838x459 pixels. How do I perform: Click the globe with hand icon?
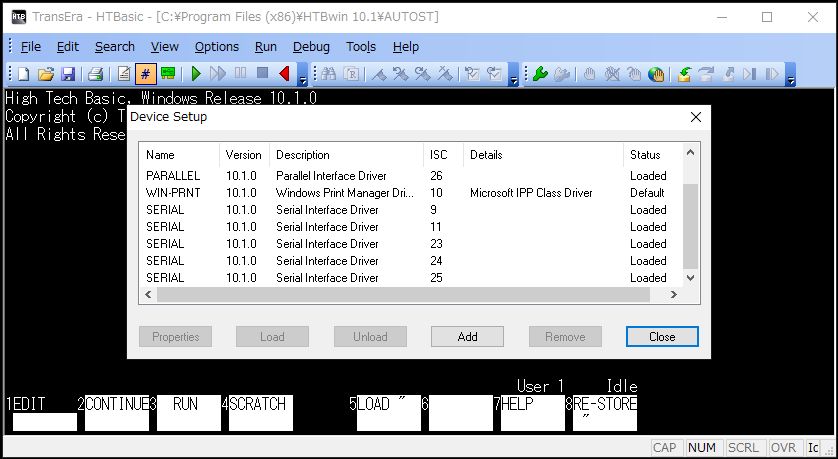tap(656, 74)
